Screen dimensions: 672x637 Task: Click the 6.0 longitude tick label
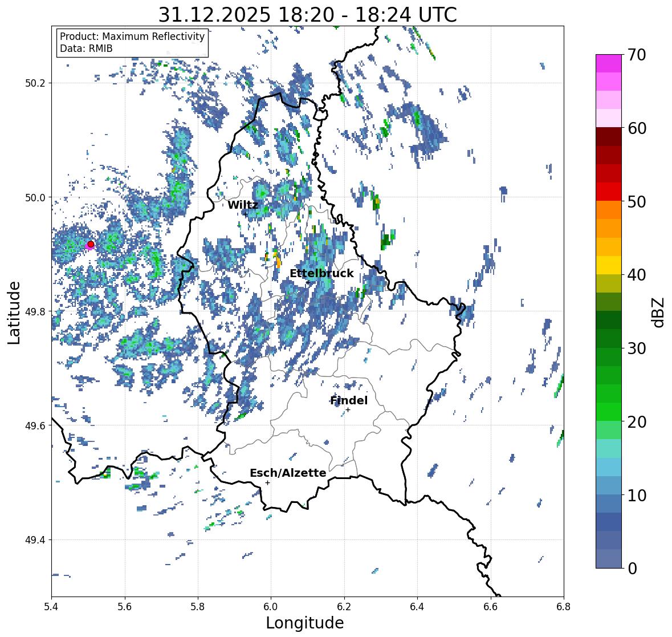click(x=271, y=607)
